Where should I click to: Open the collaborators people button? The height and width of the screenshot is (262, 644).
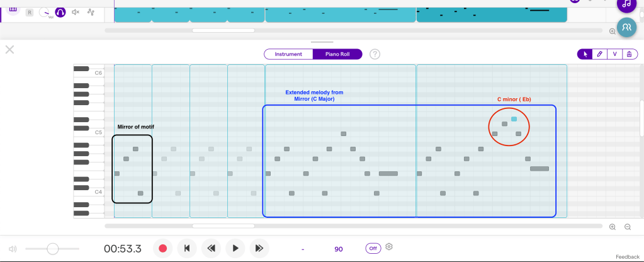point(626,27)
